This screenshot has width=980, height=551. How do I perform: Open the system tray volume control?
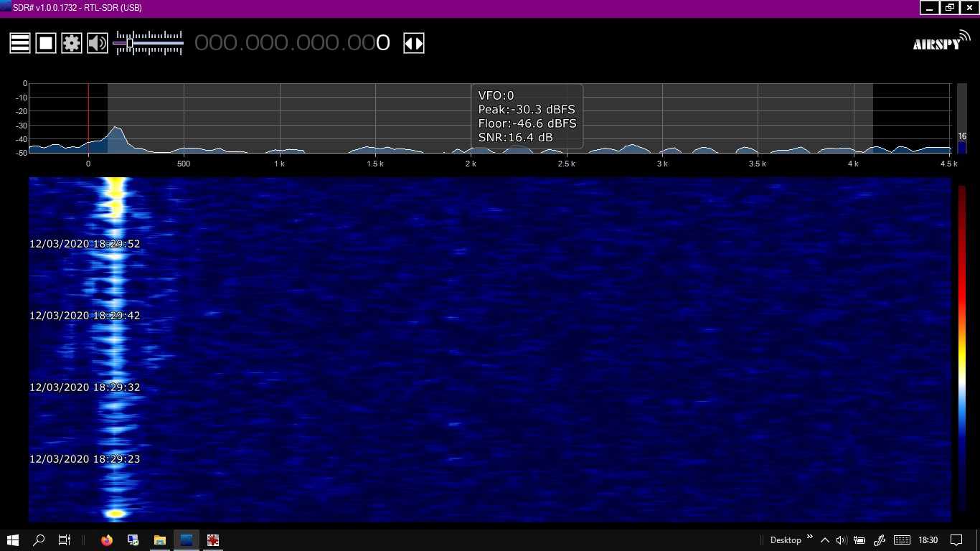842,540
